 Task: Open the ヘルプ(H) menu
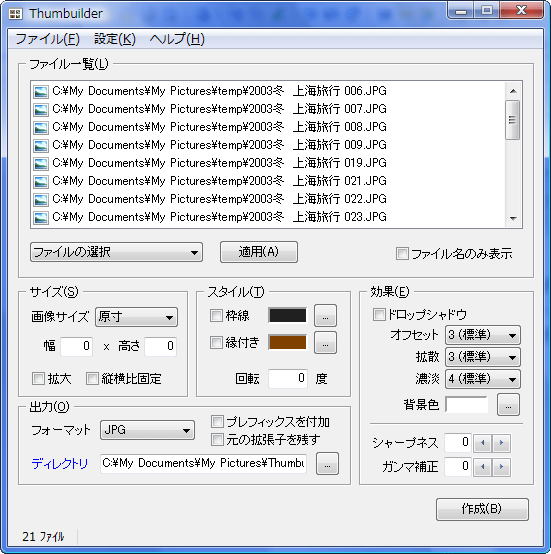177,39
